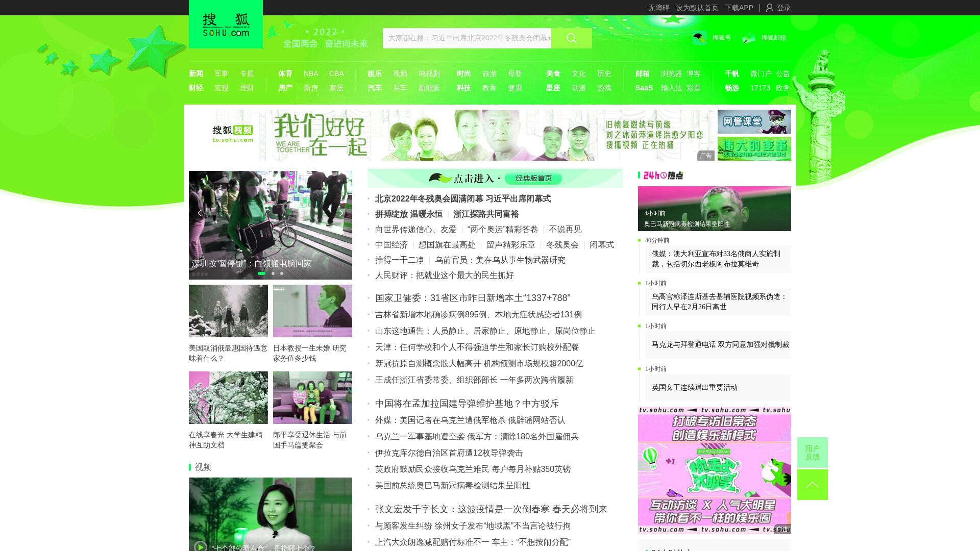Open the 科技 channel

click(464, 88)
